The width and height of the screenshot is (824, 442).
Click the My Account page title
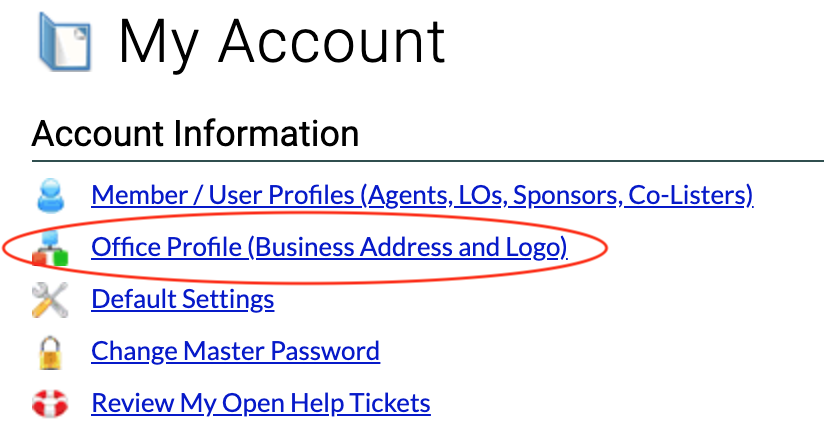click(282, 42)
